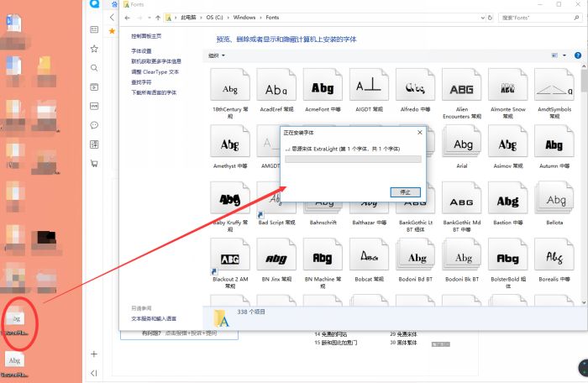Viewport: 588px width, 383px height.
Task: Click the font file at bottom of desktop
Action: [14, 365]
